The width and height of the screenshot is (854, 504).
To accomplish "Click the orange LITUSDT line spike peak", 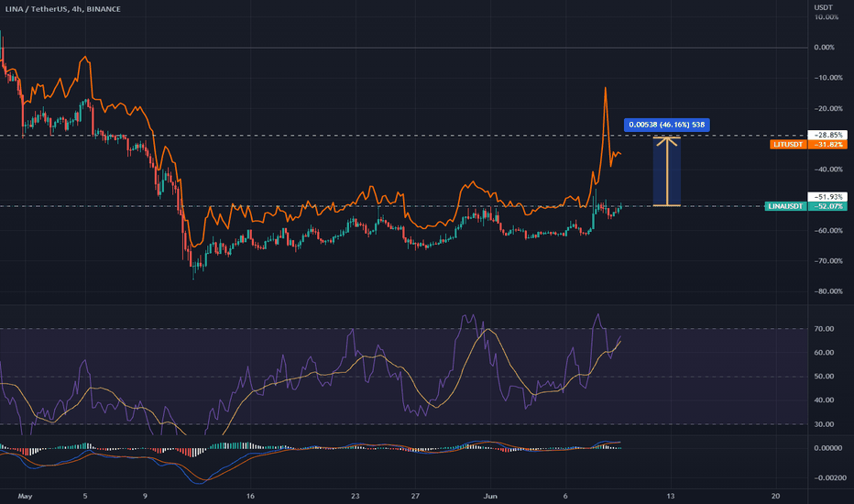I will [605, 88].
